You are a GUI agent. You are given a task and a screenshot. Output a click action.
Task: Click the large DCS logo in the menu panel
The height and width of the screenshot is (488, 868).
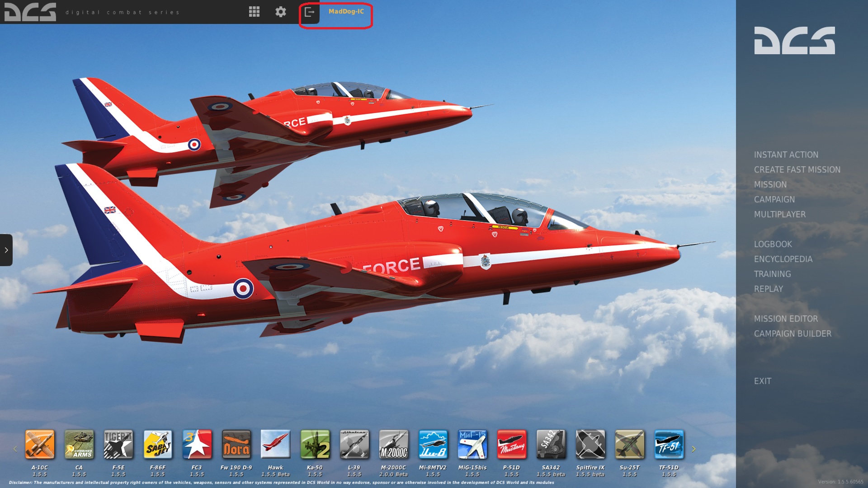point(794,40)
